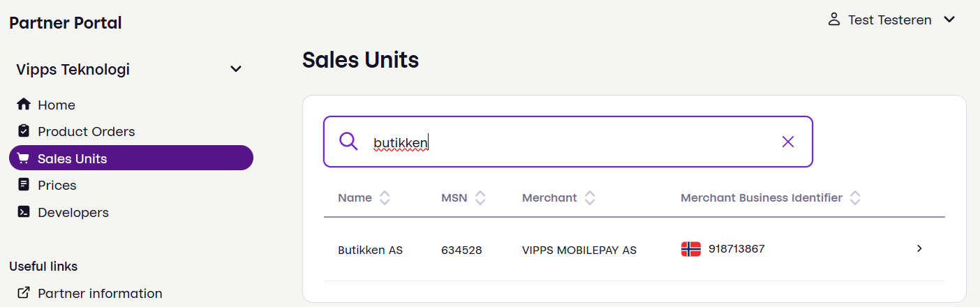
Task: Open the Test Testeren user menu chevron
Action: point(949,20)
